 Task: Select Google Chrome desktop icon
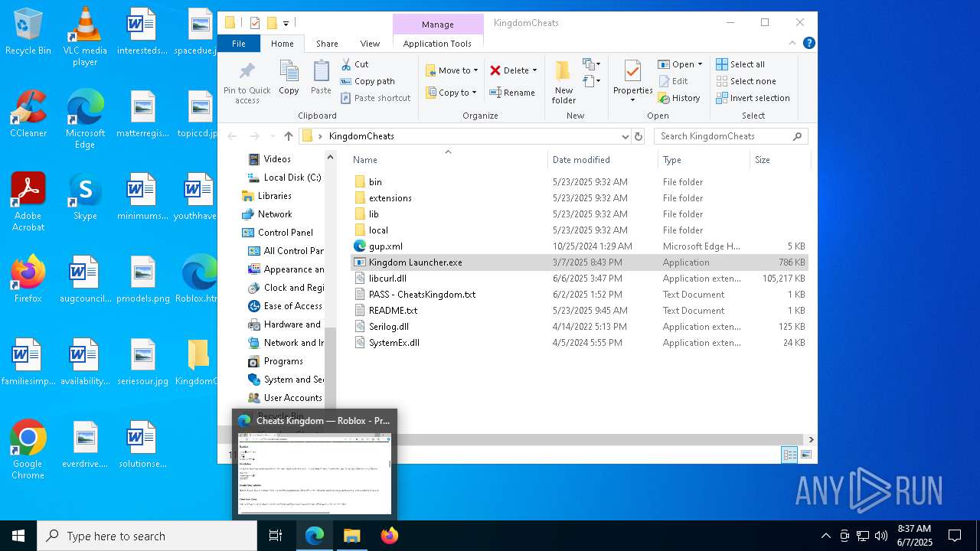(x=28, y=450)
